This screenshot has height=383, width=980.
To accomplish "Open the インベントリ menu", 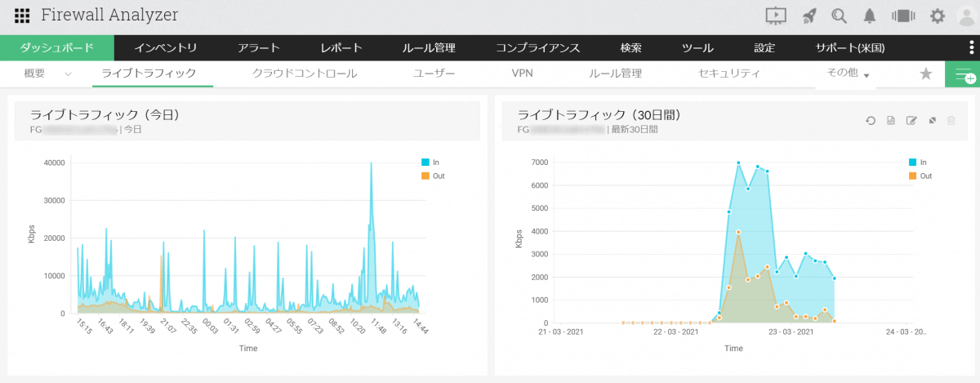I will (166, 47).
